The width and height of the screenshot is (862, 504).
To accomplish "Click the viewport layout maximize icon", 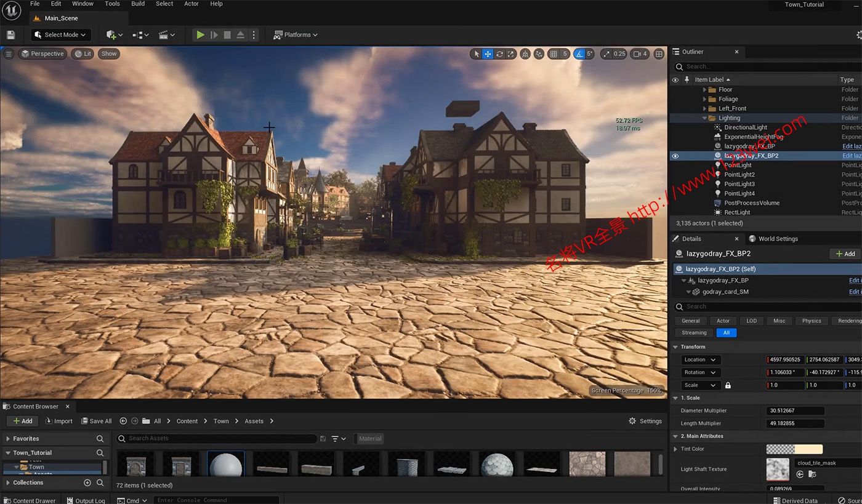I will point(659,54).
